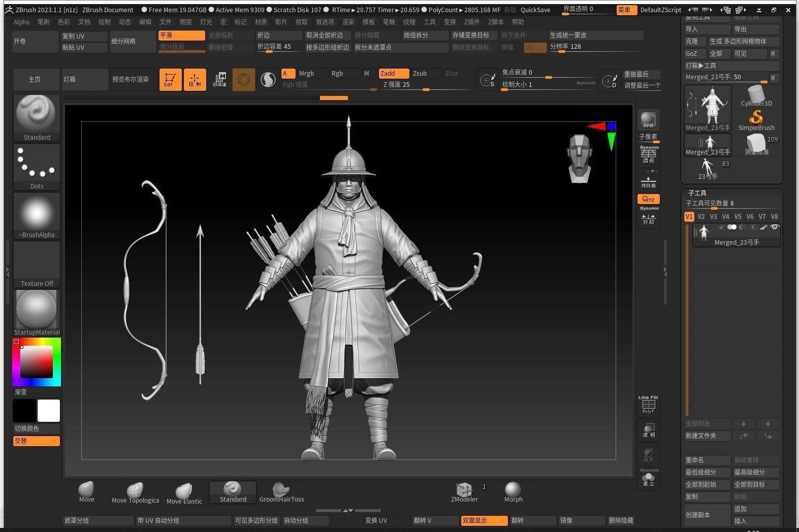Open the Standard brush selector
The height and width of the screenshot is (532, 799).
pyautogui.click(x=37, y=117)
